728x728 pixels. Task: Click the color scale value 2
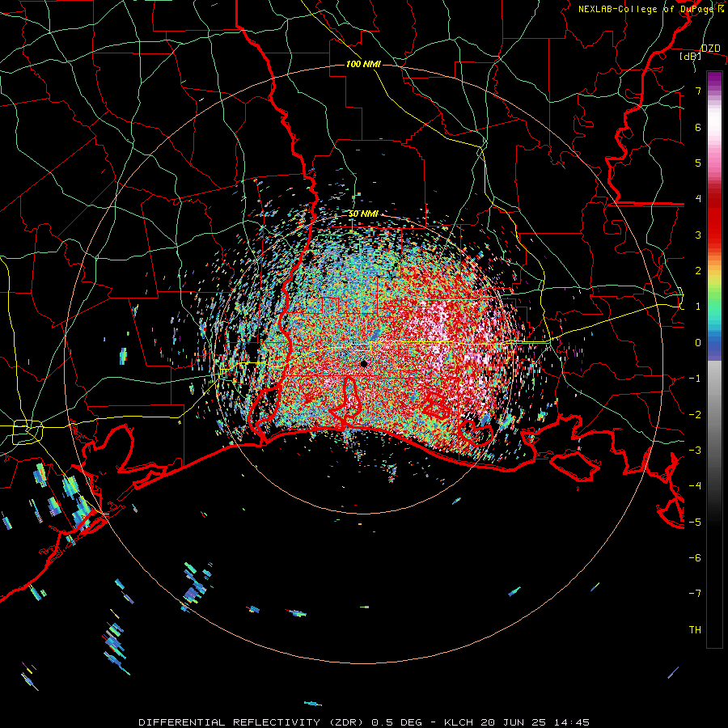point(698,271)
